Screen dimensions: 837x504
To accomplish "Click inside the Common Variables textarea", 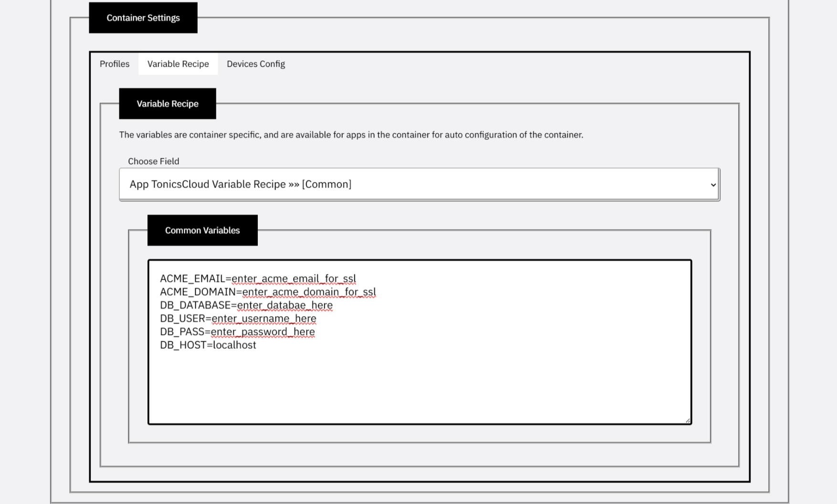I will click(x=420, y=342).
